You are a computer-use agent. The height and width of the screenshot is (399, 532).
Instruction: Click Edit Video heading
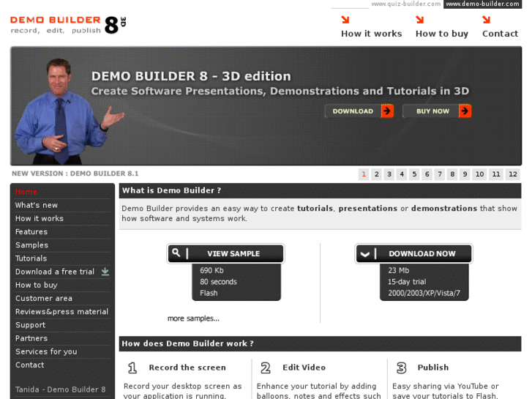pos(304,368)
